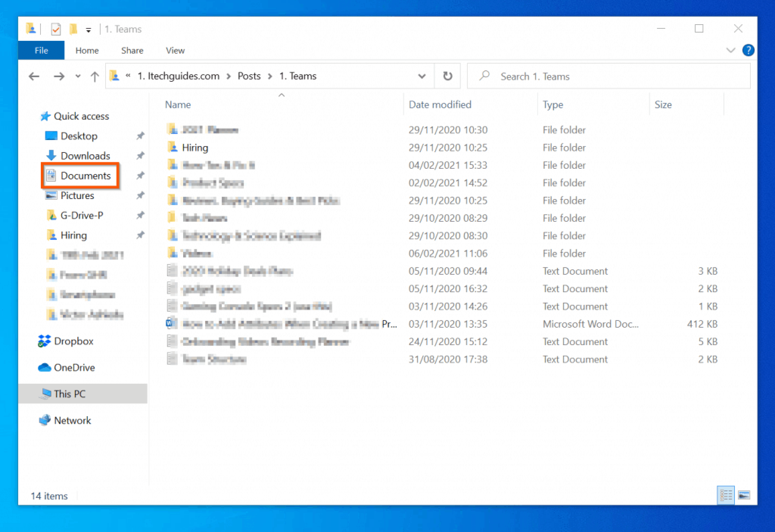Click the pin icon next to Desktop
The width and height of the screenshot is (775, 532).
point(140,135)
